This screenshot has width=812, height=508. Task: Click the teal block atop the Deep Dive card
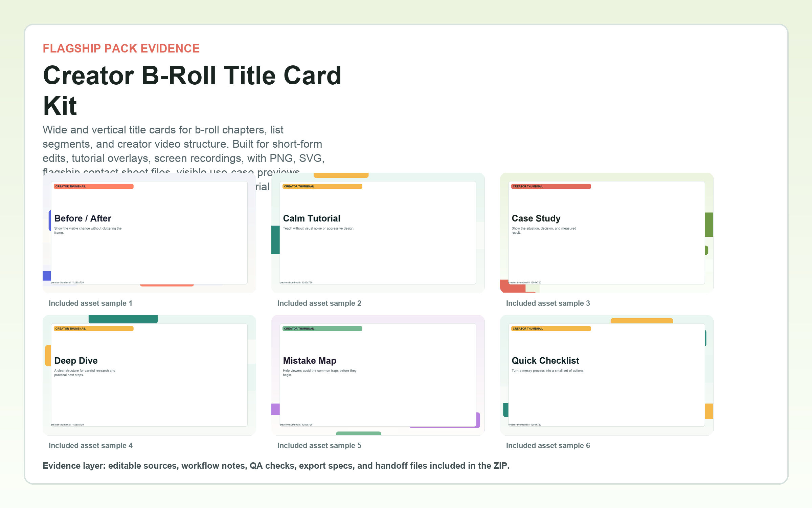(x=123, y=319)
